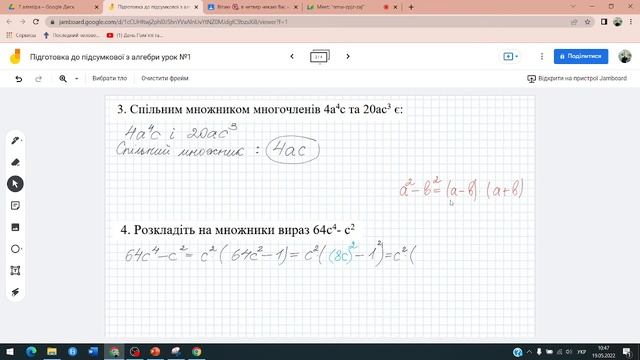This screenshot has width=640, height=360.
Task: Toggle the browser side panel
Action: [x=604, y=22]
